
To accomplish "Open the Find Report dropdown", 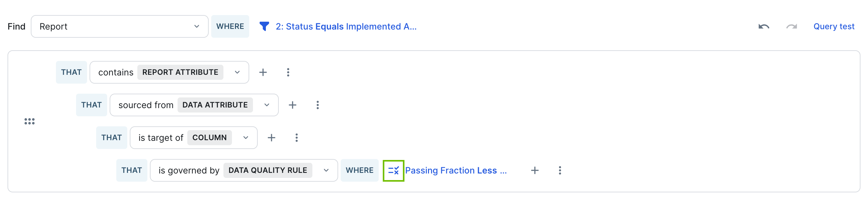I will (x=120, y=26).
